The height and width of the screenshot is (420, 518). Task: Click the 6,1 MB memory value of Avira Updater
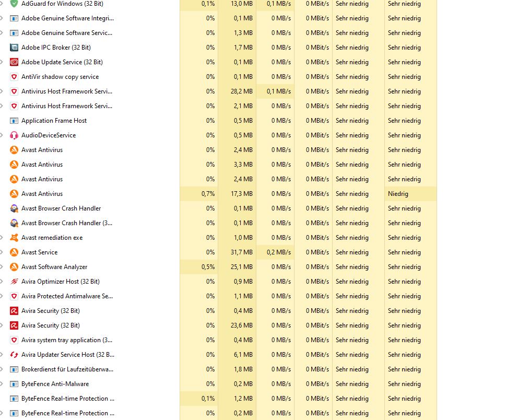243,355
